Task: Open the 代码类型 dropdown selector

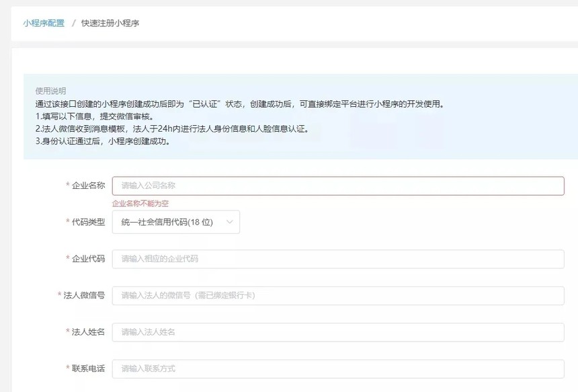Action: [x=175, y=222]
